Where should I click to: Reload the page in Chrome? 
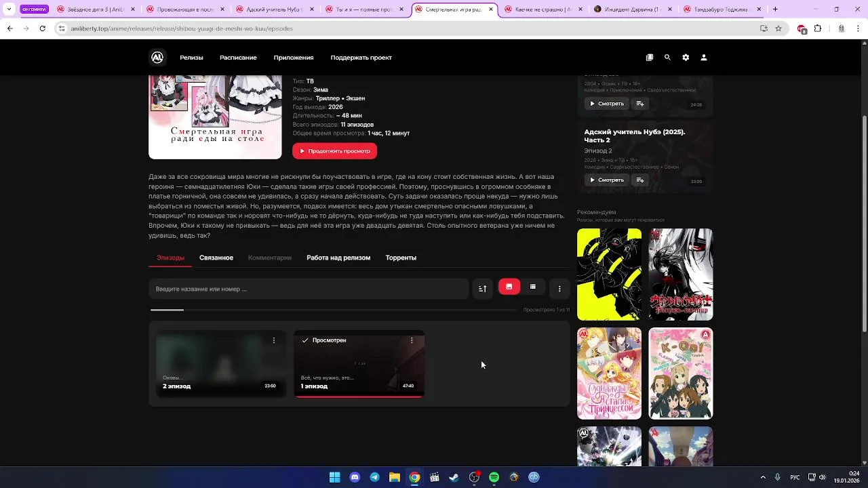coord(43,28)
